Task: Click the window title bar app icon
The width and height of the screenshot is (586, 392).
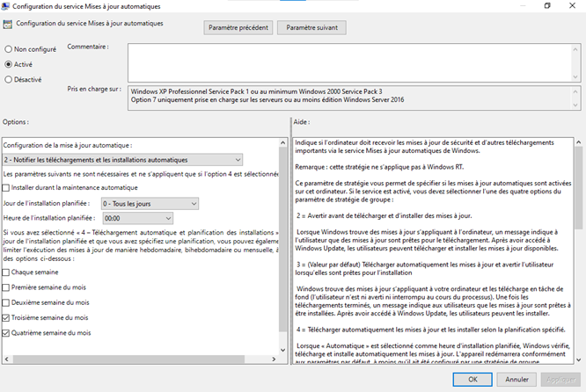Action: 5,6
